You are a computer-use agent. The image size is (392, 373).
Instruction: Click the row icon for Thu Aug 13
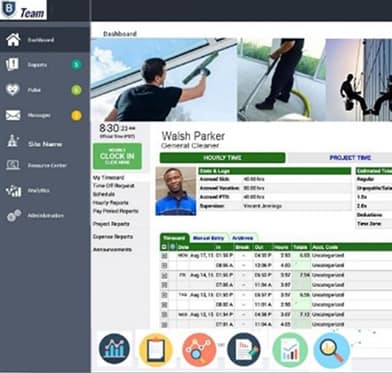(164, 295)
